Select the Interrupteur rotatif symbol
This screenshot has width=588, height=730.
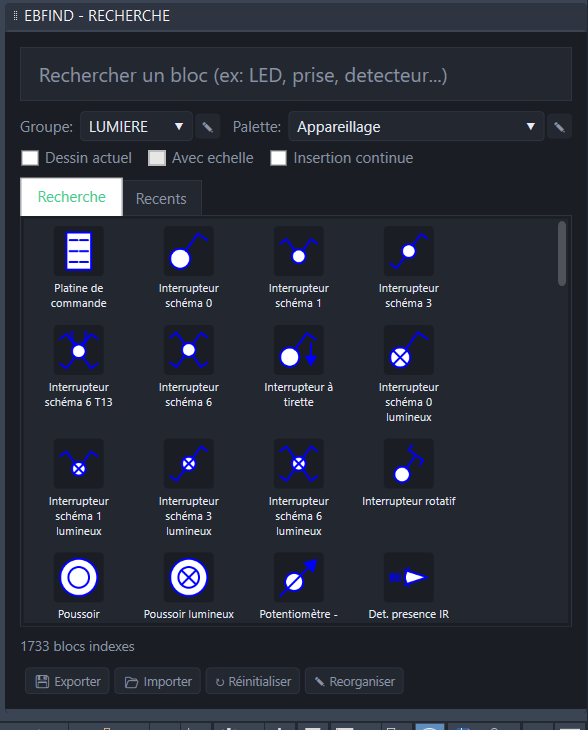[x=408, y=464]
